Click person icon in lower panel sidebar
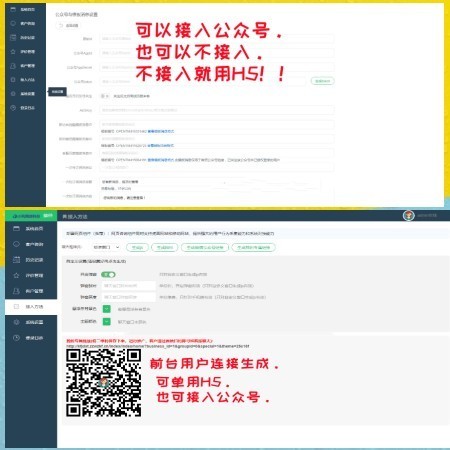 click(x=16, y=291)
